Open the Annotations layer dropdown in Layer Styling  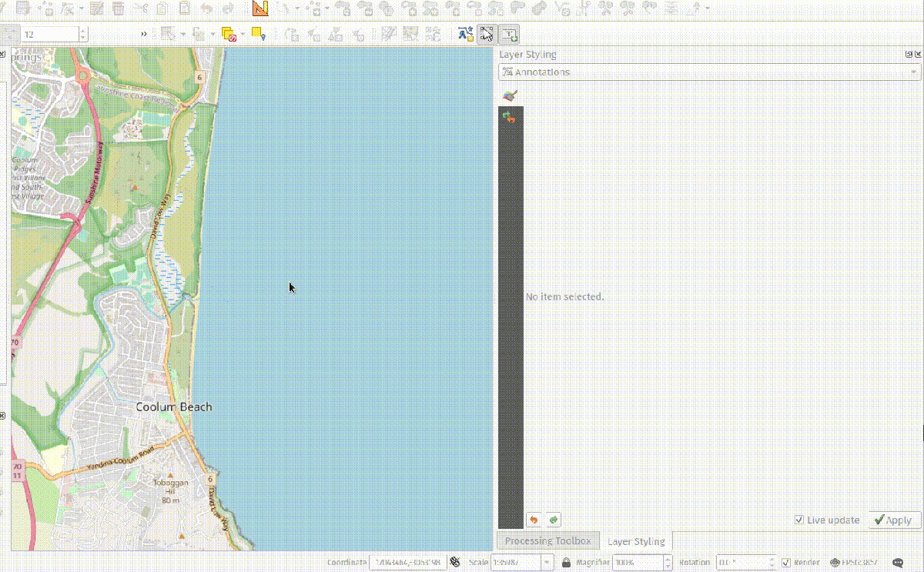(912, 72)
